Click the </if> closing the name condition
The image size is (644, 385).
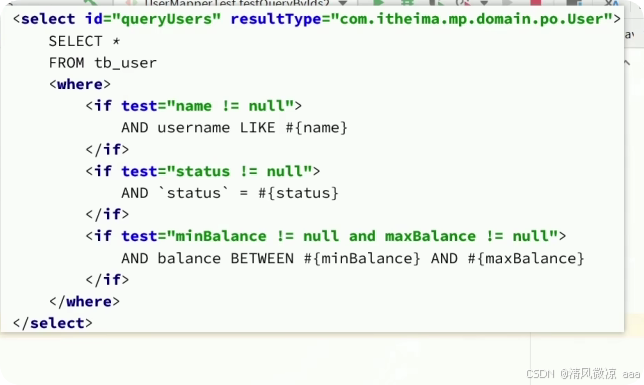click(107, 150)
